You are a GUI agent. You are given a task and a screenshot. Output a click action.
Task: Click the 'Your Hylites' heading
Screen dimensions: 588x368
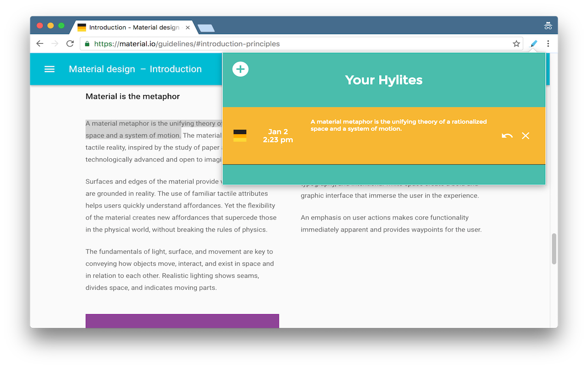[384, 80]
